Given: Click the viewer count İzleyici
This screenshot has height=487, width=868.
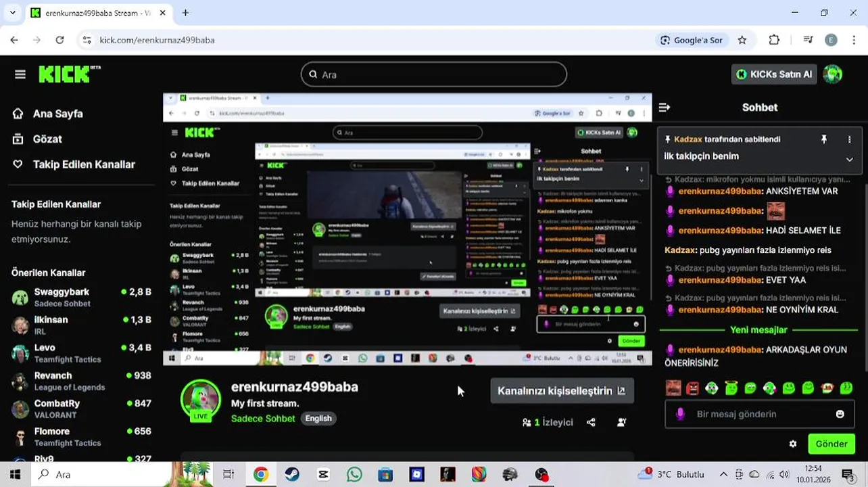Looking at the screenshot, I should [x=548, y=422].
